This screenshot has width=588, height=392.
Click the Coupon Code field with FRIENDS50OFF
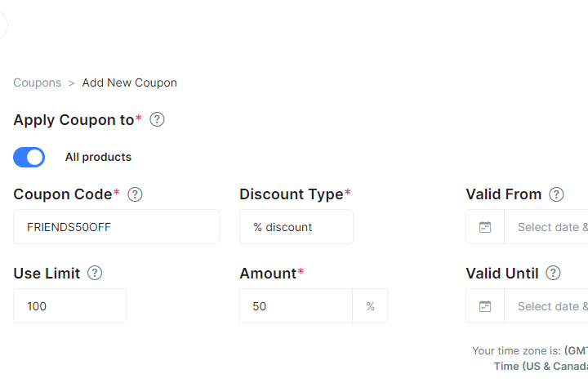click(x=116, y=227)
